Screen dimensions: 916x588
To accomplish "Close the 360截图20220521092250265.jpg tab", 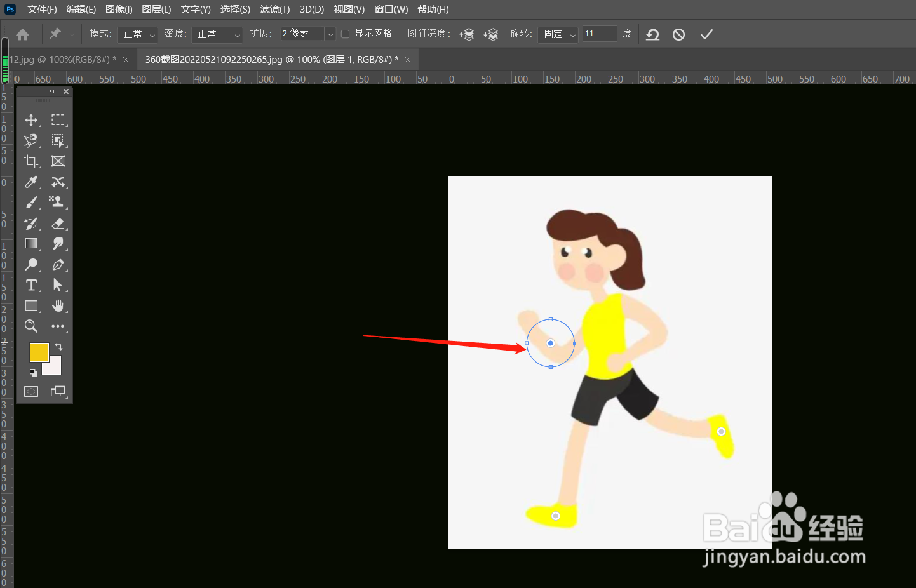I will [x=408, y=60].
